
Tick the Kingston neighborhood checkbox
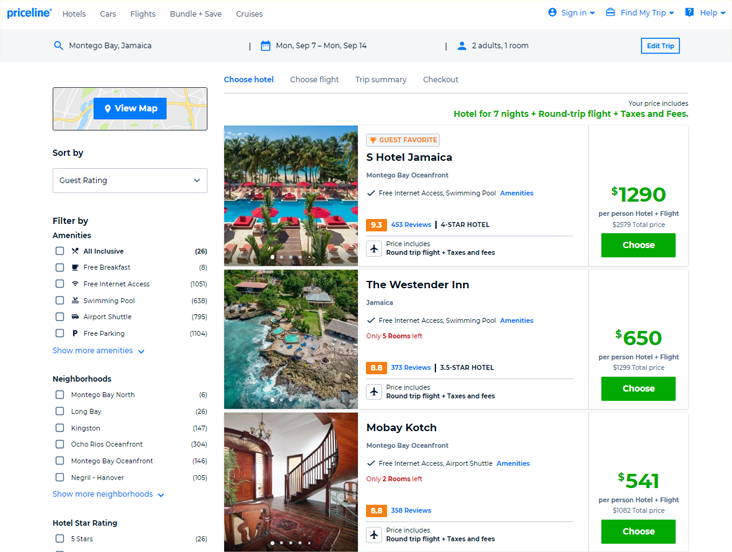pyautogui.click(x=60, y=428)
